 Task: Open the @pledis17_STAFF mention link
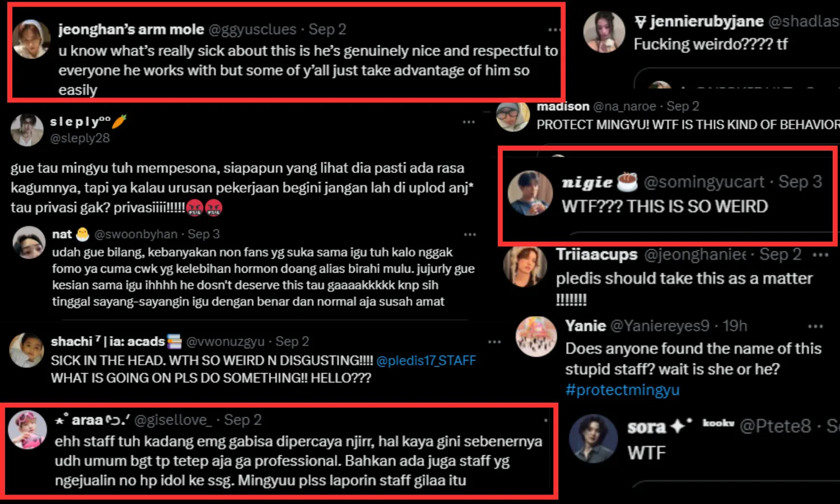[x=426, y=361]
